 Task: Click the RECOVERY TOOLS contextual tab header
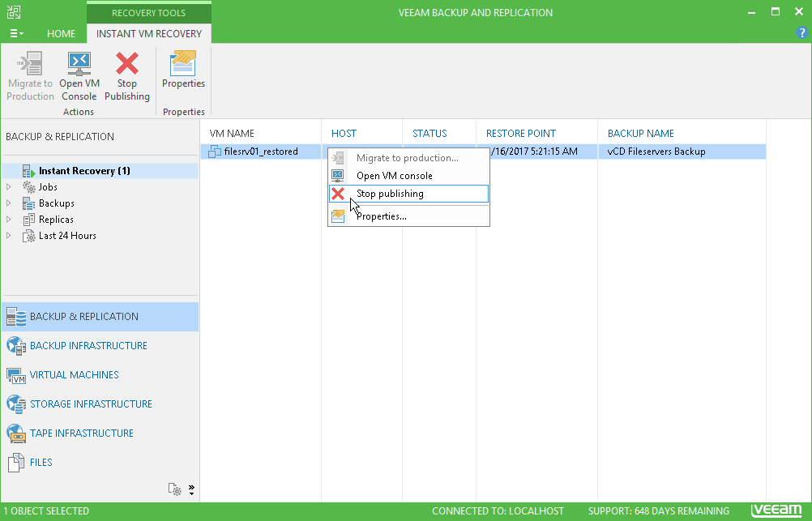point(148,12)
